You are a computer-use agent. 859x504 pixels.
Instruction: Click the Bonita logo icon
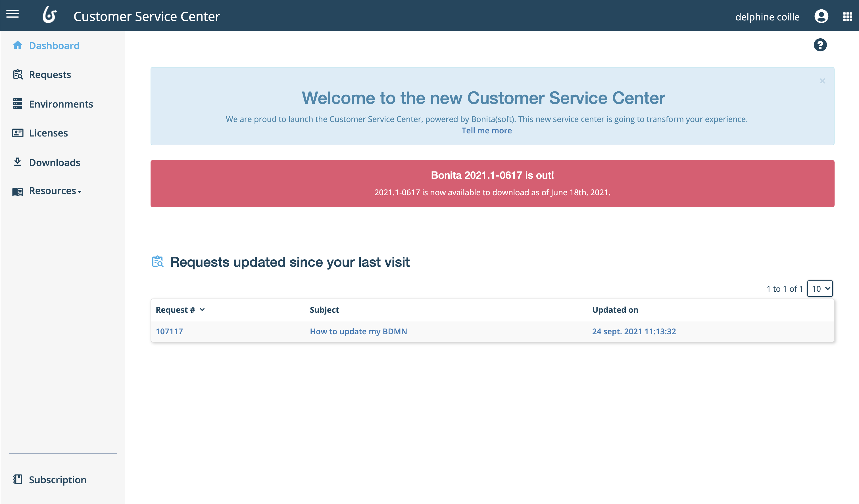49,15
